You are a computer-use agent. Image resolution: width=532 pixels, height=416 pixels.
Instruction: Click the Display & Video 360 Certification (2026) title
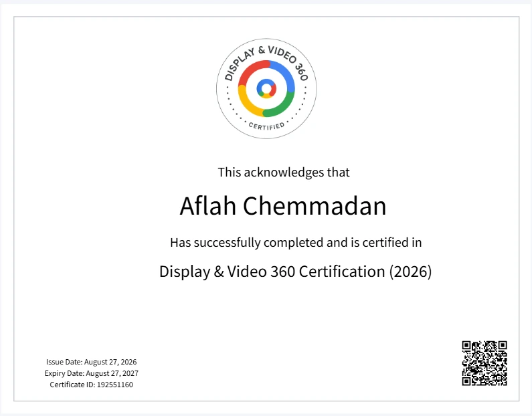click(296, 272)
